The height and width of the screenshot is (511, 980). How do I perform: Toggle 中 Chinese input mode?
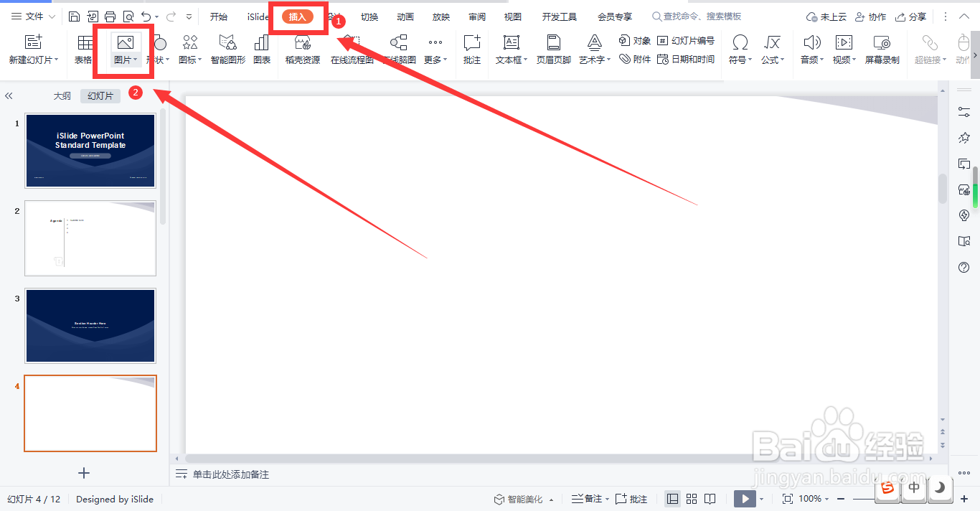(914, 488)
